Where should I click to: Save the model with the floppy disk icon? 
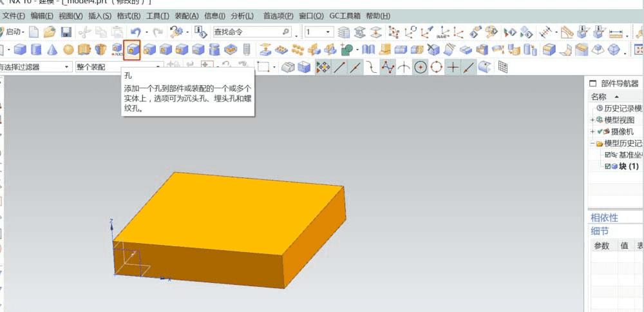click(x=66, y=32)
